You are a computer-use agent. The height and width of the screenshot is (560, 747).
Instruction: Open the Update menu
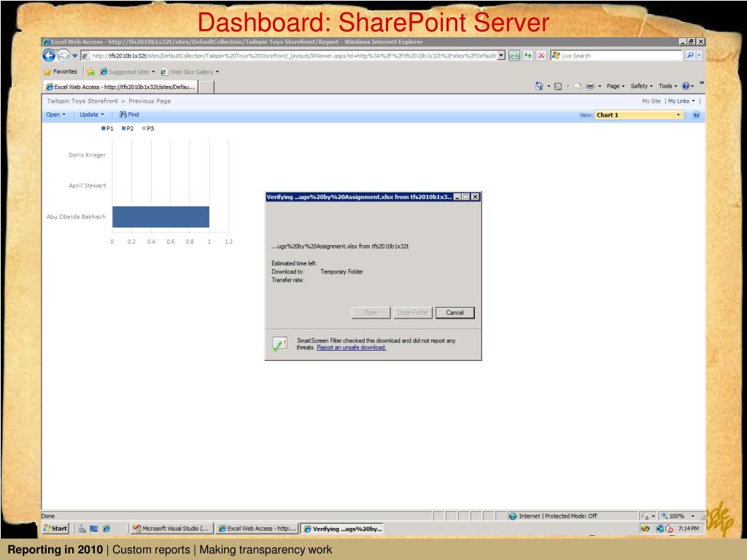click(x=91, y=114)
